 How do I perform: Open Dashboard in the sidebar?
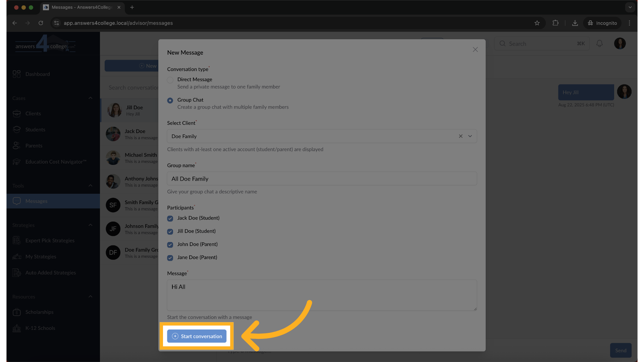coord(37,74)
